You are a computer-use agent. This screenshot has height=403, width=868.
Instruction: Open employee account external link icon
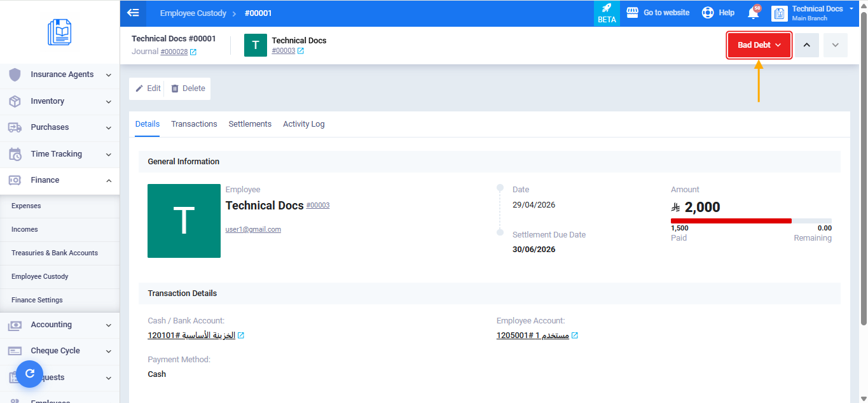click(575, 336)
